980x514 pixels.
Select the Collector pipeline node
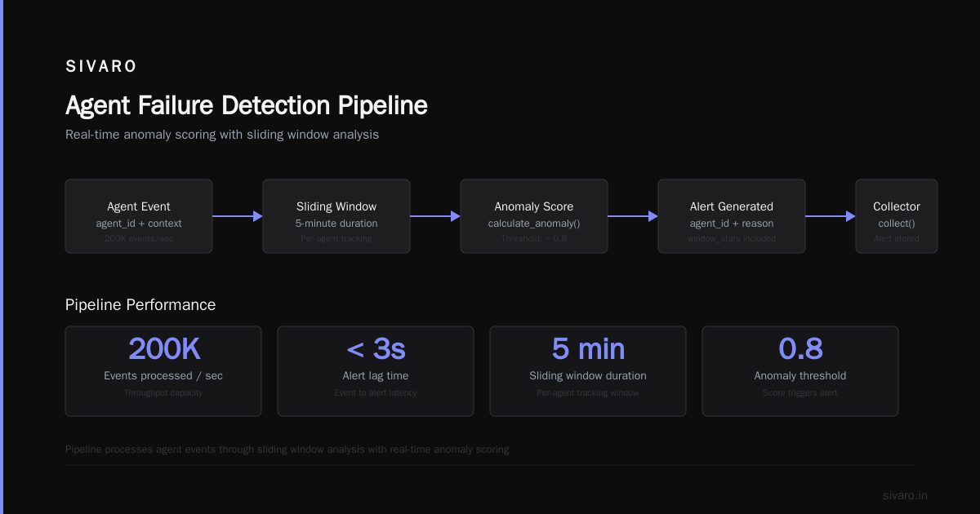pyautogui.click(x=897, y=216)
